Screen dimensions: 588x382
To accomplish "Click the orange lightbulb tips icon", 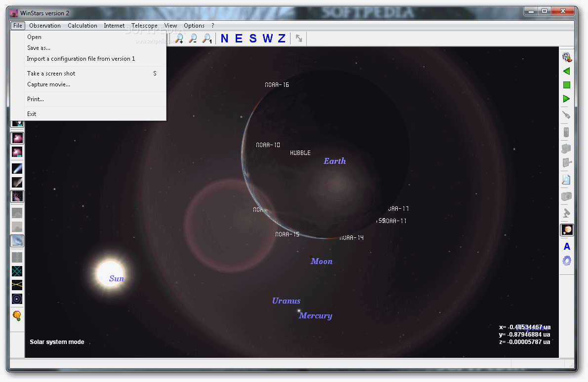I will [x=17, y=316].
